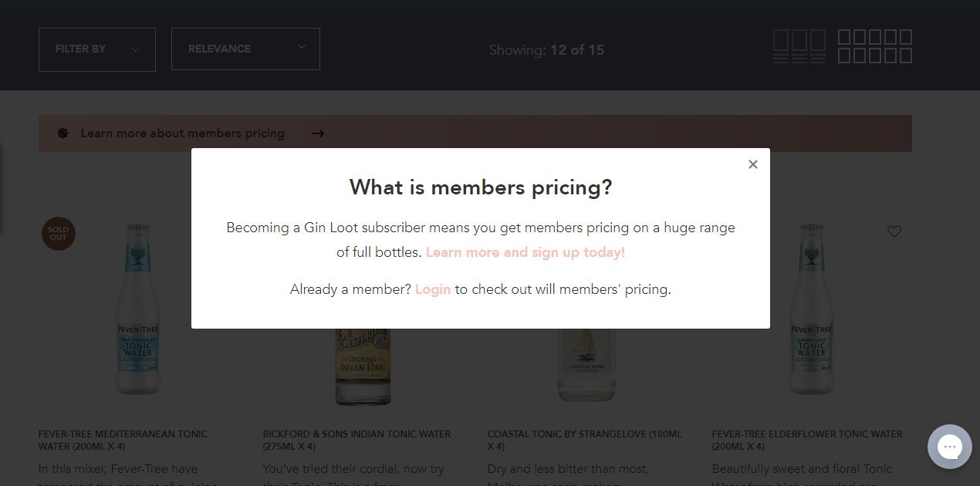Open the chat support bubble
This screenshot has width=980, height=486.
coord(950,447)
